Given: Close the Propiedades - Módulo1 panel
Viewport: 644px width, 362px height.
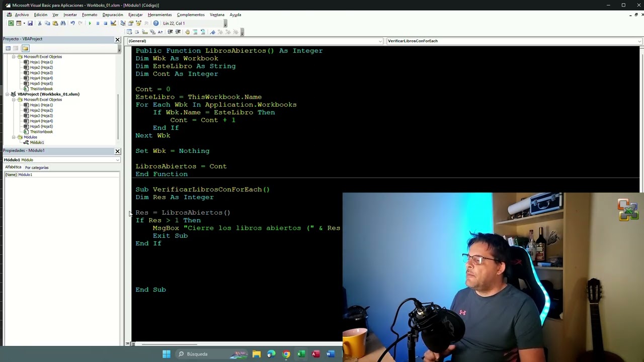Looking at the screenshot, I should (x=118, y=151).
